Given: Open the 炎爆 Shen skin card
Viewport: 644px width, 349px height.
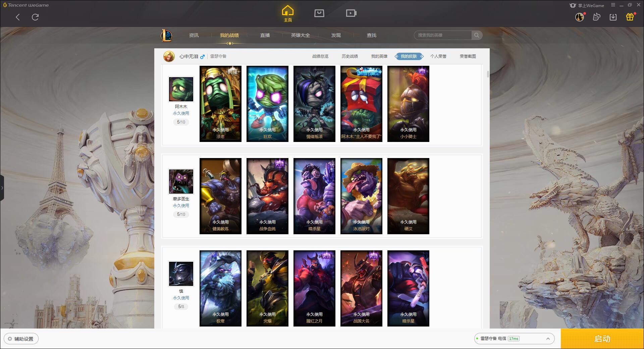Looking at the screenshot, I should click(267, 288).
